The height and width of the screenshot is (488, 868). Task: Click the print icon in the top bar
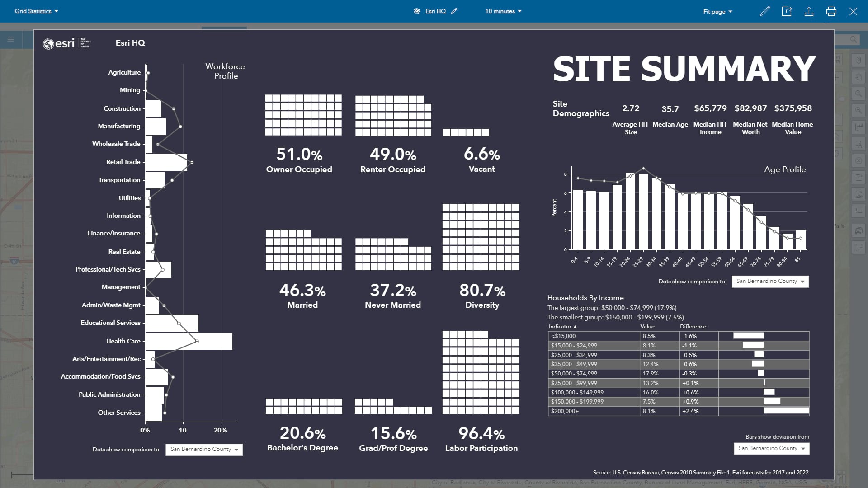831,11
